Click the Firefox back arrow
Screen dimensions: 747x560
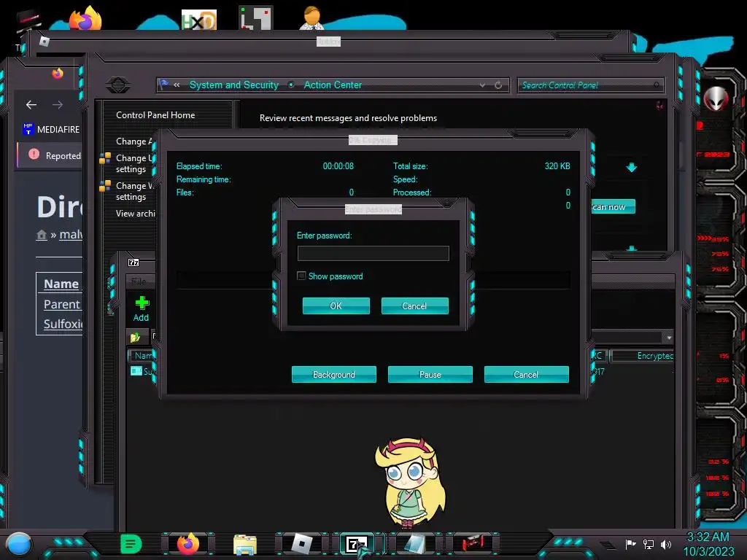(31, 104)
